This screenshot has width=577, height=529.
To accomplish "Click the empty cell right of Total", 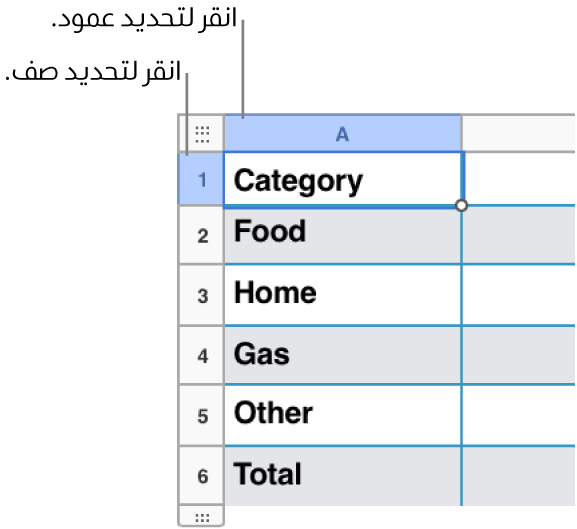I will 519,476.
